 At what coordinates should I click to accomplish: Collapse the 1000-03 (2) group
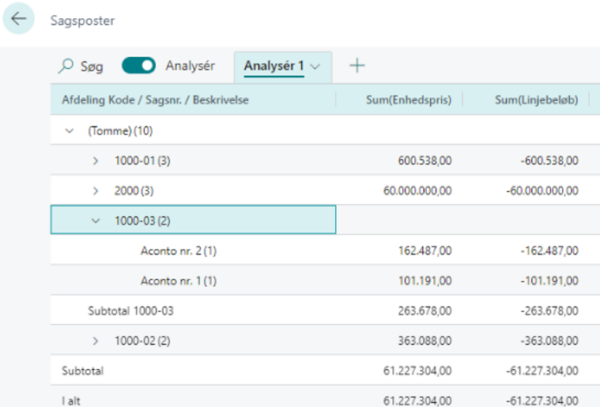(x=95, y=221)
